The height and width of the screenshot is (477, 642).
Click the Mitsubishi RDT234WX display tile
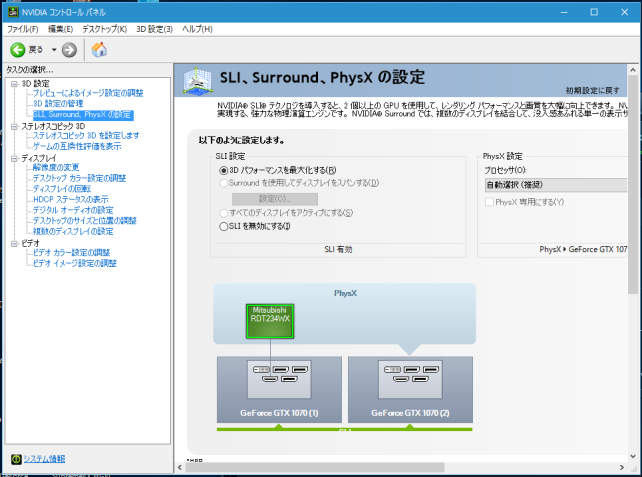pos(270,321)
